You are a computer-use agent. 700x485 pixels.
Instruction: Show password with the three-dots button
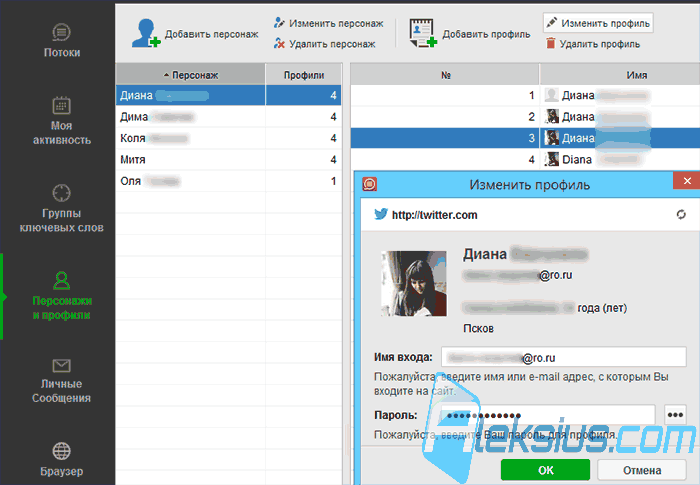[x=675, y=415]
